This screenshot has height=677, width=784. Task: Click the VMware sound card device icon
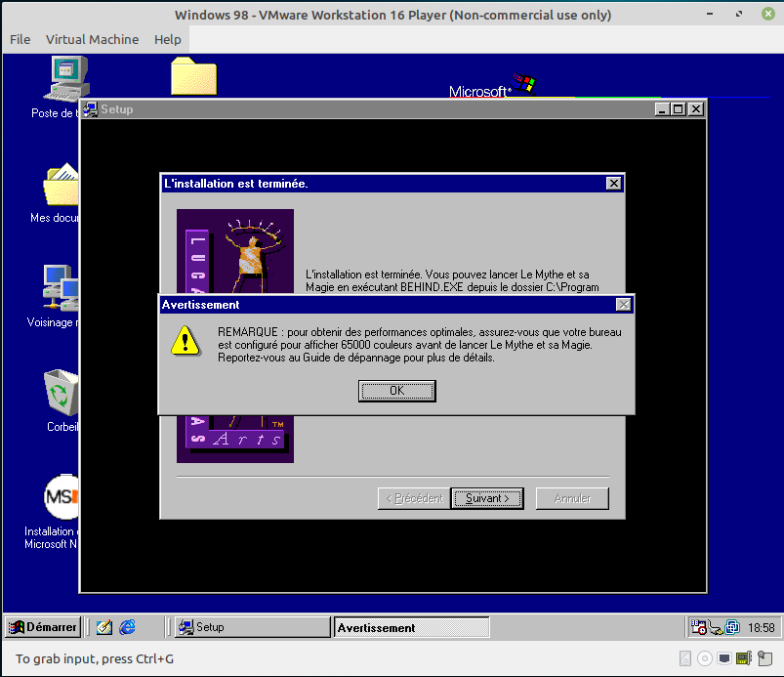(x=744, y=658)
